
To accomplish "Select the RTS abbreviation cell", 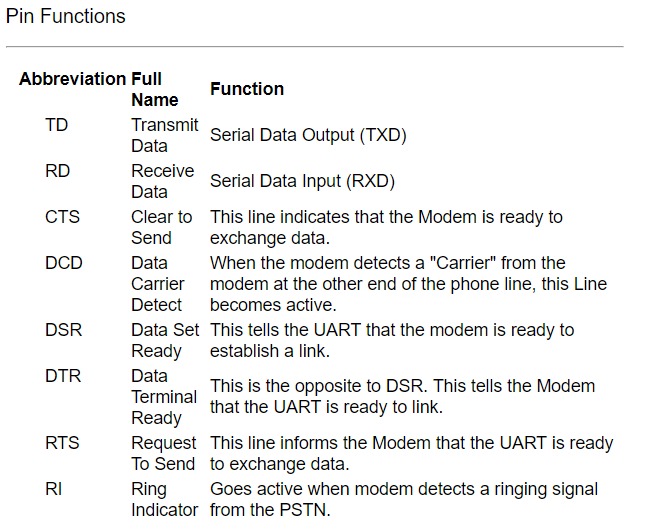I will coord(62,442).
